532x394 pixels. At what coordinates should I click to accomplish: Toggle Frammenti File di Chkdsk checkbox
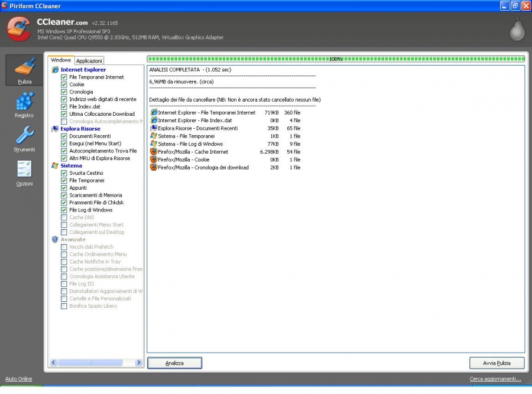64,203
